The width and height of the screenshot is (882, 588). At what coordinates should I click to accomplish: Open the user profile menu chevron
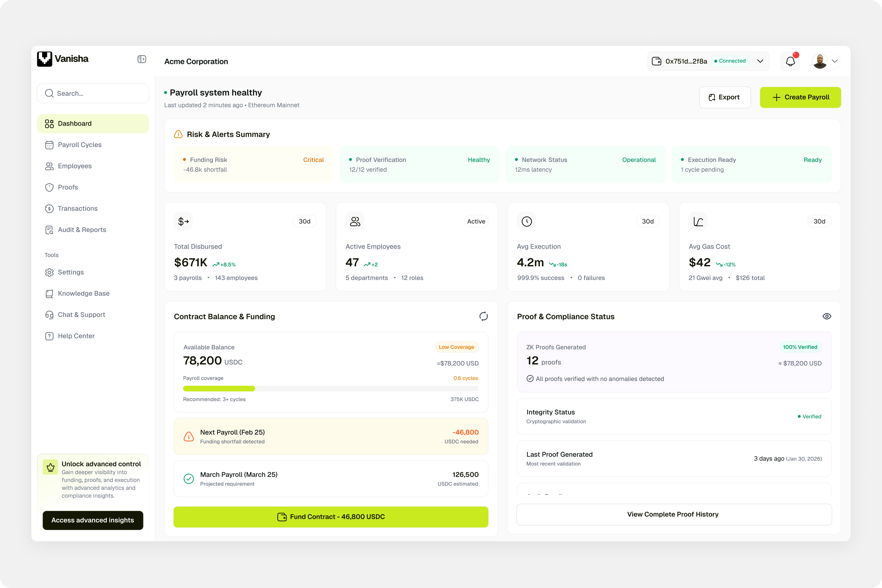[x=835, y=61]
